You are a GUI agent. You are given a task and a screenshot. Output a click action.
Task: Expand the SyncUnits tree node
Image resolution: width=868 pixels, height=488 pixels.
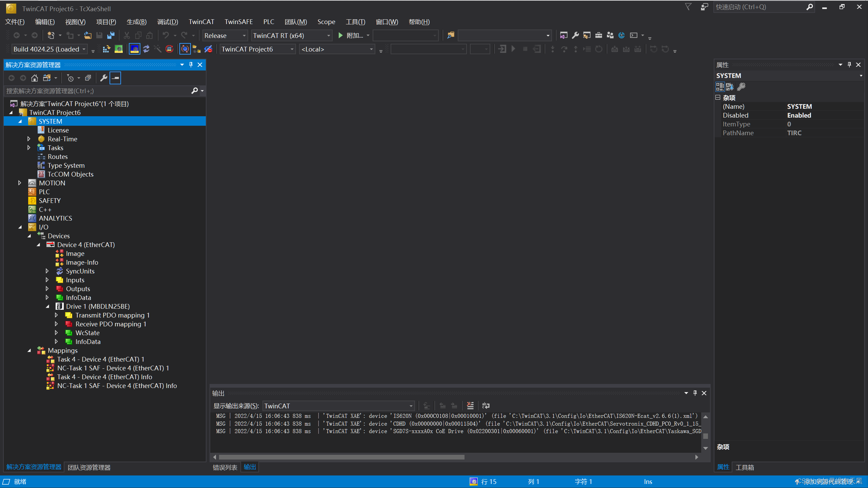click(x=47, y=271)
